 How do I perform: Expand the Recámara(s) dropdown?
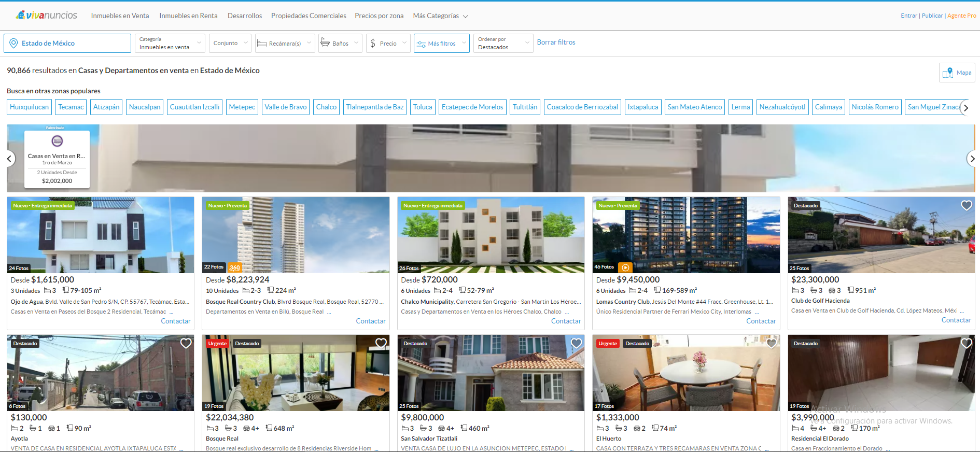coord(285,44)
